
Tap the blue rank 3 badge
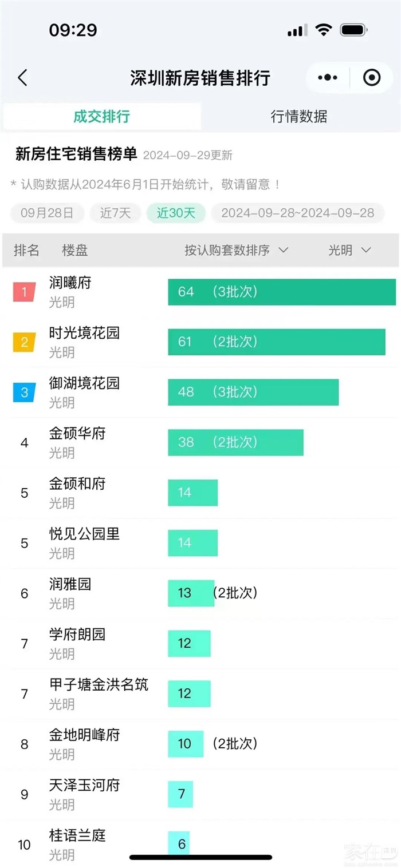24,393
